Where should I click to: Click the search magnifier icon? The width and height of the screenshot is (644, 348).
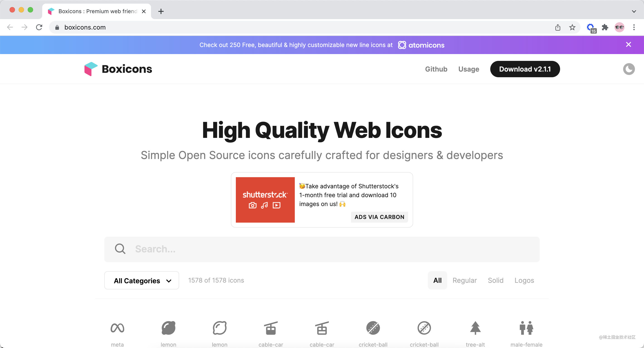pyautogui.click(x=120, y=249)
